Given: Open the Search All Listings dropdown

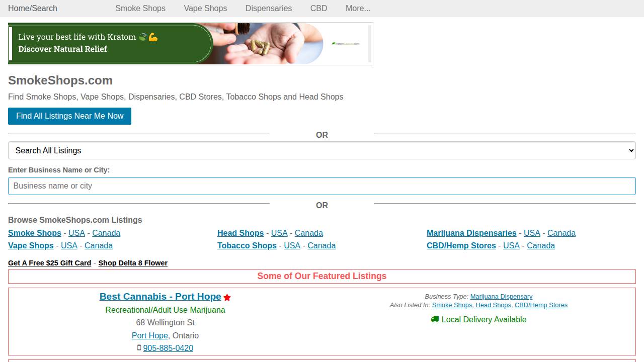Looking at the screenshot, I should click(x=322, y=150).
